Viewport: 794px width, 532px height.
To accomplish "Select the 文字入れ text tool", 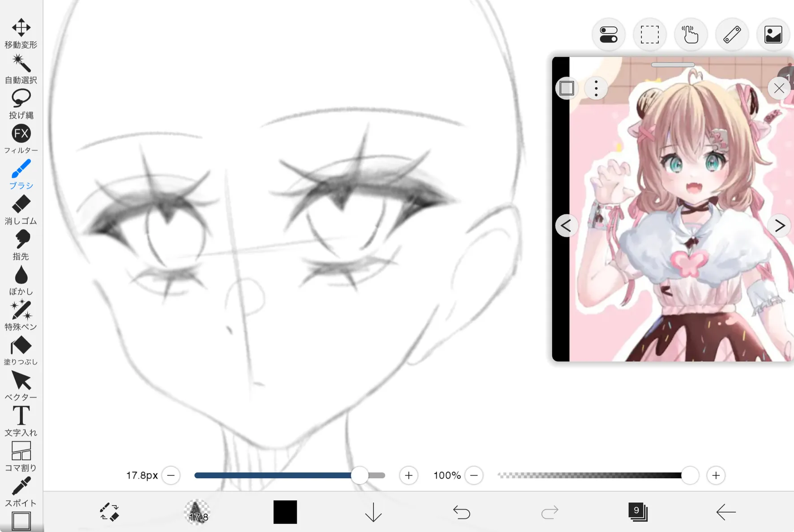I will coord(21,421).
